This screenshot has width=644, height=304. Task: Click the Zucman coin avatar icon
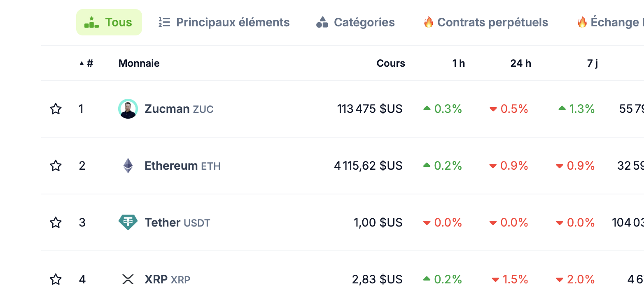pyautogui.click(x=128, y=109)
